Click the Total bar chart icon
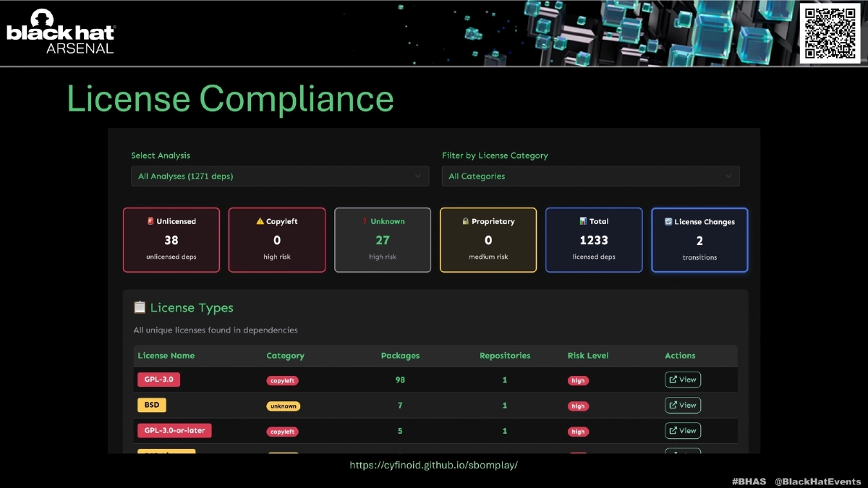The height and width of the screenshot is (488, 868). 583,222
